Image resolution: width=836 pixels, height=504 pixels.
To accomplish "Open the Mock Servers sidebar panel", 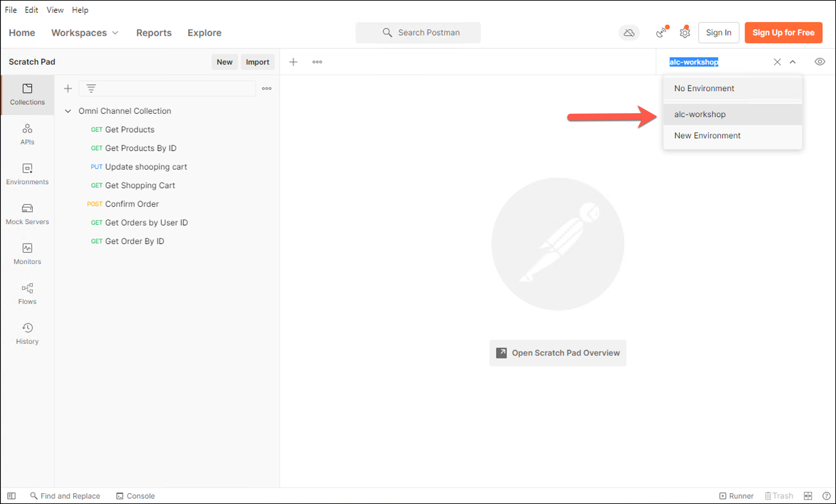I will point(27,214).
